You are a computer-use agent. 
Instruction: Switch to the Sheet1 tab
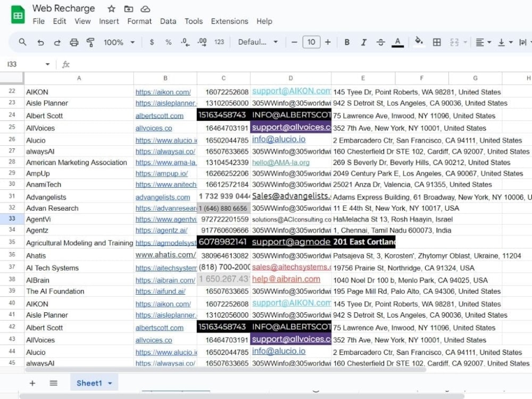pyautogui.click(x=89, y=383)
